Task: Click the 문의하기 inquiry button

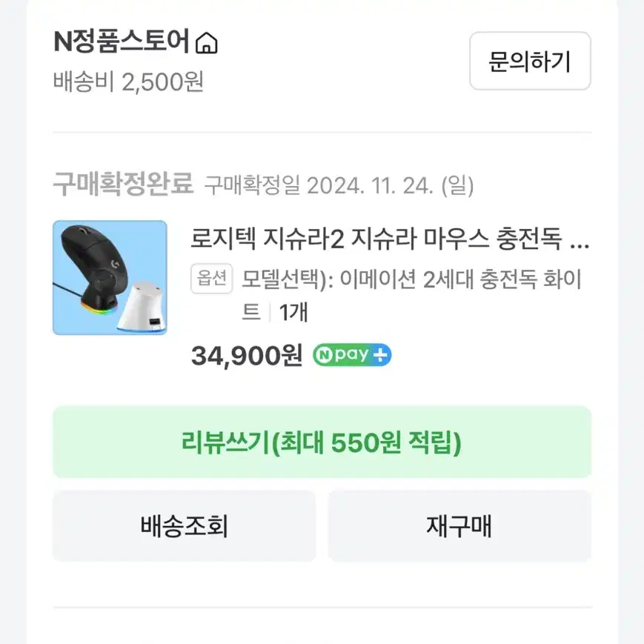Action: click(x=530, y=61)
